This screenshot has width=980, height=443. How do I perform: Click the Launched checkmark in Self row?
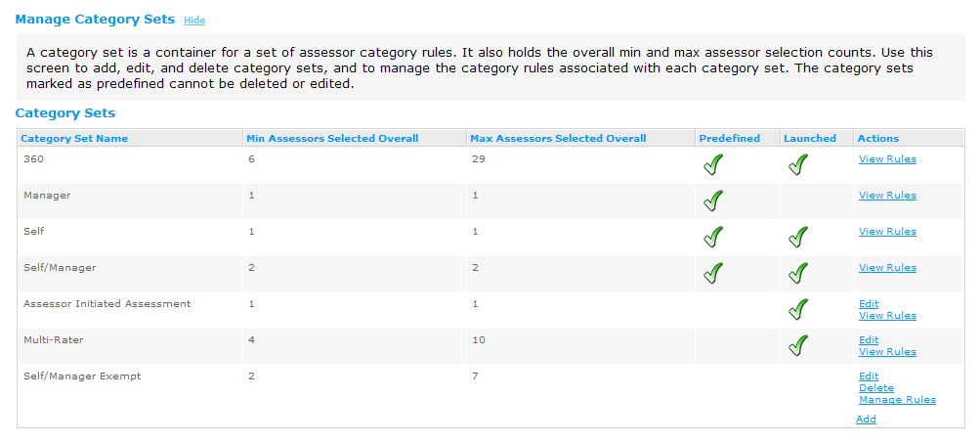(x=797, y=237)
